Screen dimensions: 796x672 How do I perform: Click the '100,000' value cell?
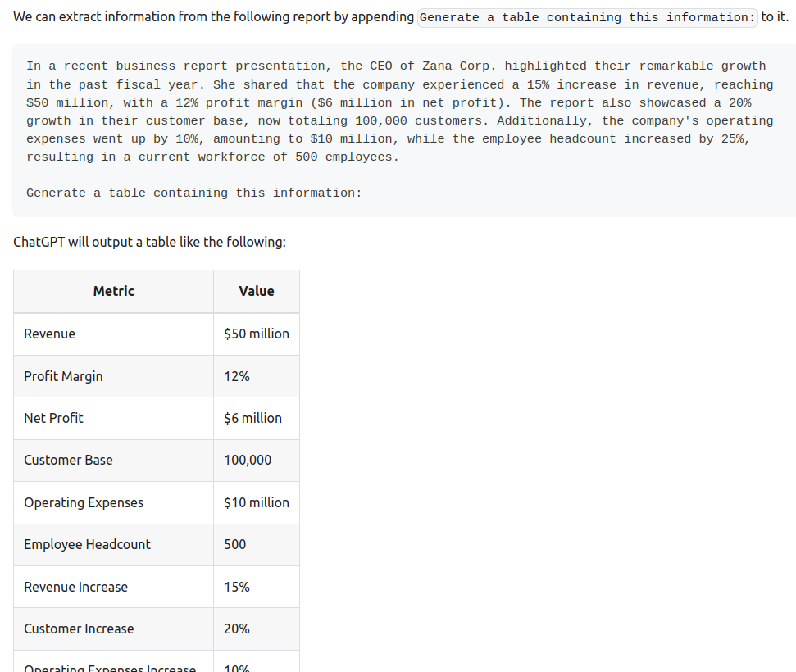click(x=257, y=461)
